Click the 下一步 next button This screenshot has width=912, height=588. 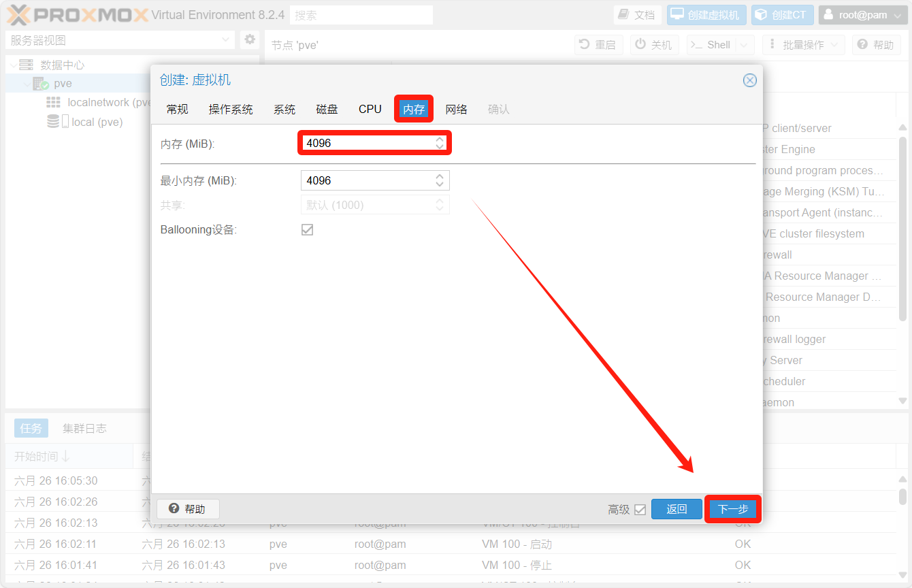[732, 509]
